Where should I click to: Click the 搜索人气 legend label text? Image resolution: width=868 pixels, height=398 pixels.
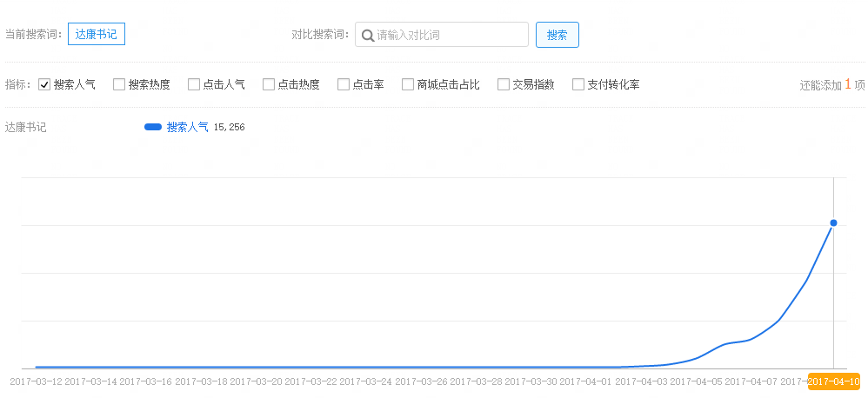[x=187, y=128]
